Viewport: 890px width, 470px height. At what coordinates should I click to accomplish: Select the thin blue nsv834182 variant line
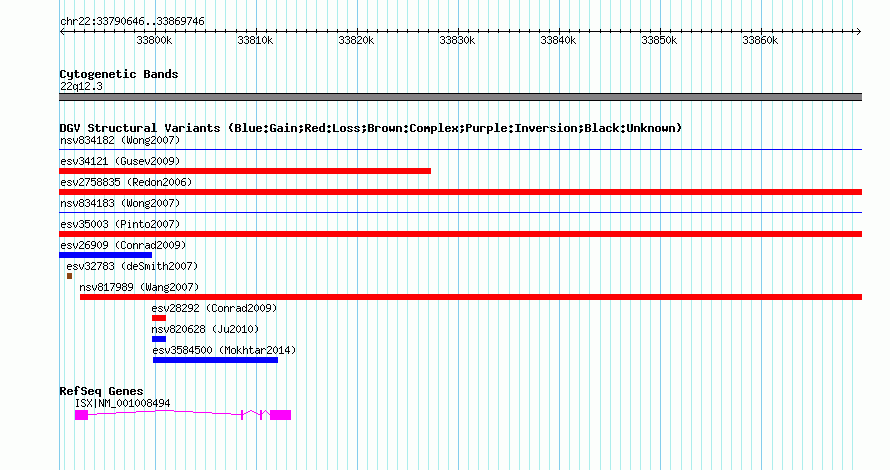(x=460, y=150)
